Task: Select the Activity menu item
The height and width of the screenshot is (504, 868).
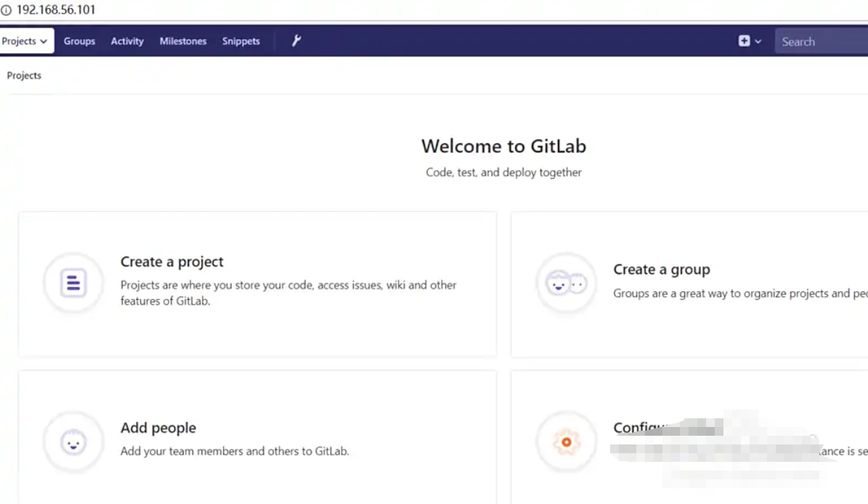Action: point(127,41)
